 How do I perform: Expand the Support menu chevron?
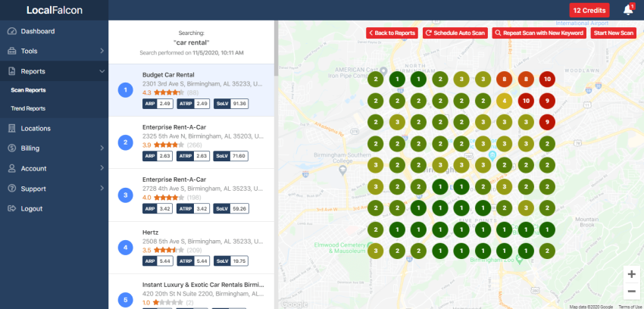pos(102,188)
